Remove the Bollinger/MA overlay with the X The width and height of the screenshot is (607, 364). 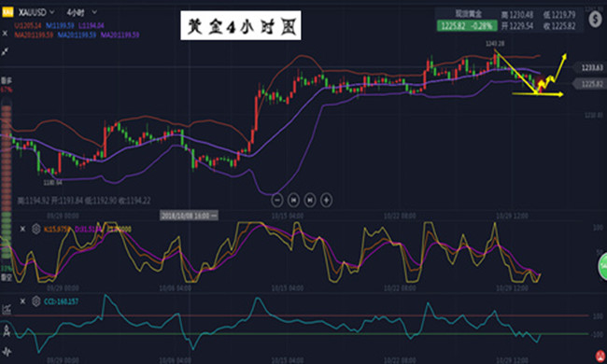point(5,34)
